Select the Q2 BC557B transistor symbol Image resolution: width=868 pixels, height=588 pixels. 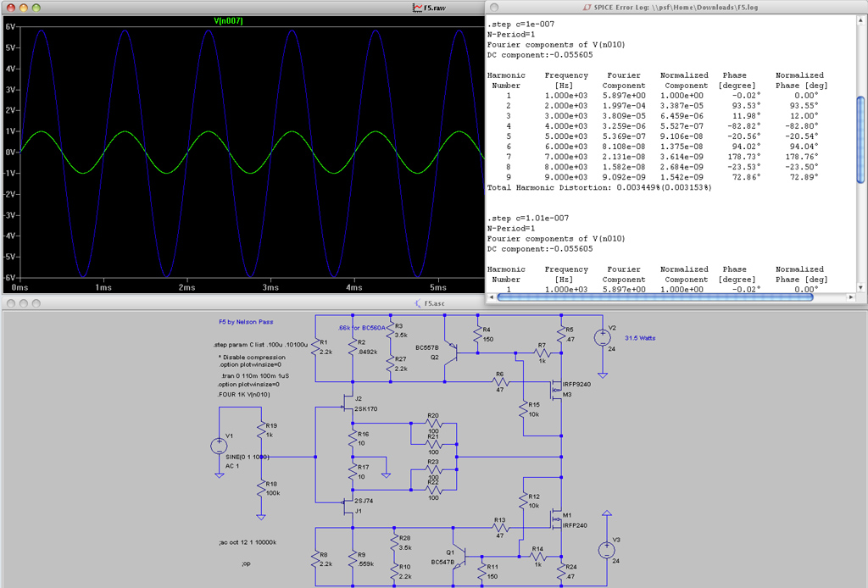[x=451, y=352]
